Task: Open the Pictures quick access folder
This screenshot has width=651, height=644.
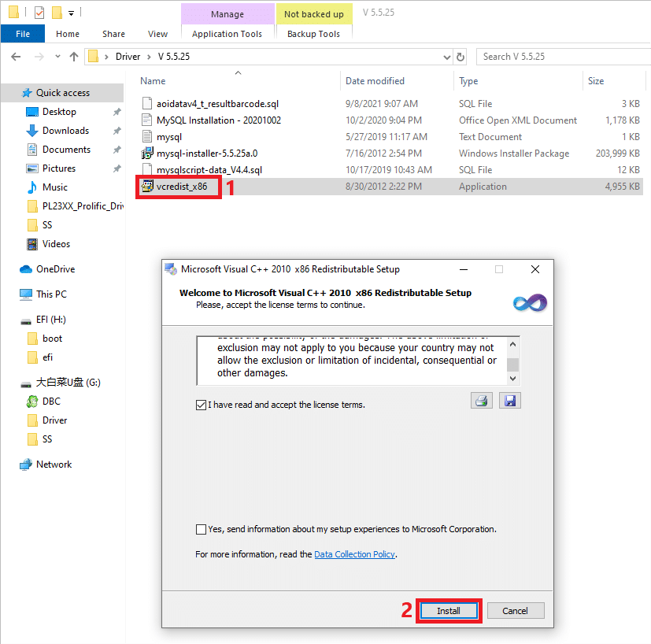Action: (x=51, y=168)
